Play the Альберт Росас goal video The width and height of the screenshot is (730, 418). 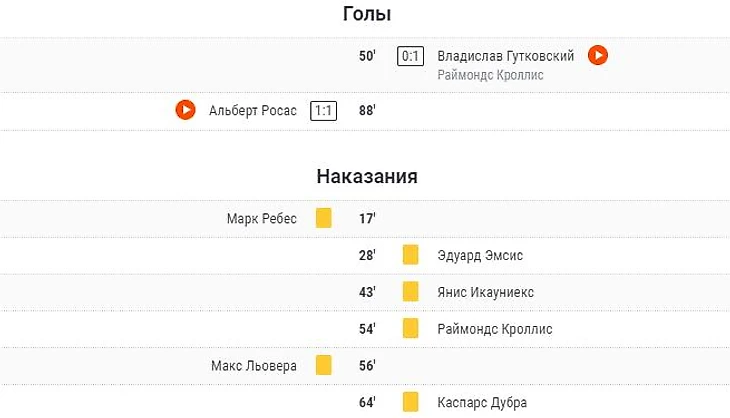click(x=185, y=110)
